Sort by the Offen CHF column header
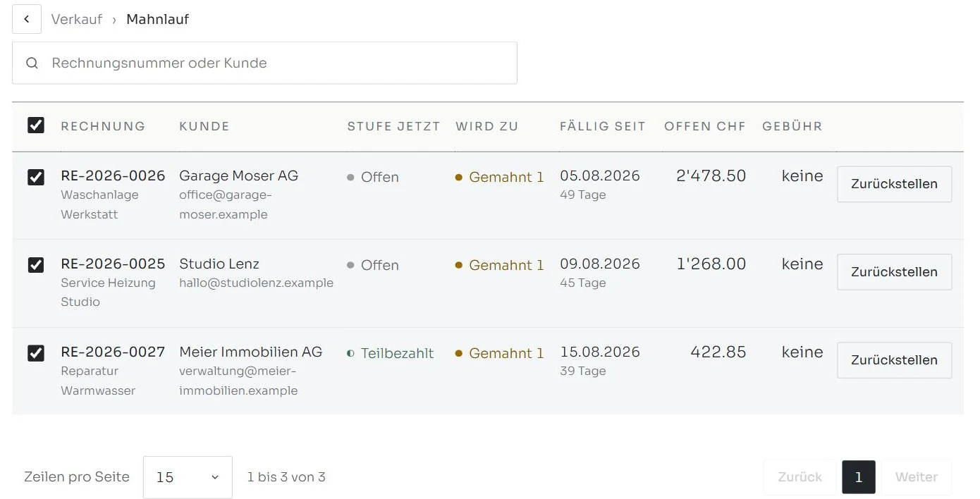 click(705, 126)
